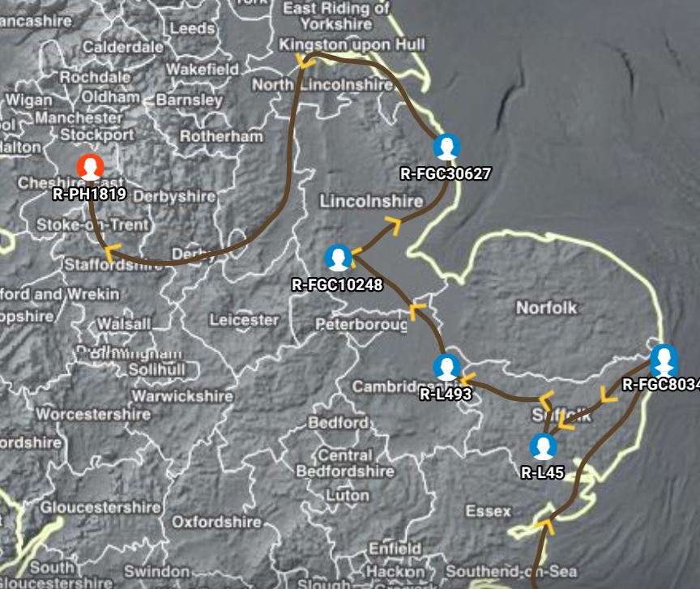This screenshot has width=700, height=589.
Task: Click the yellow route arrow near Essex coast
Action: [546, 527]
